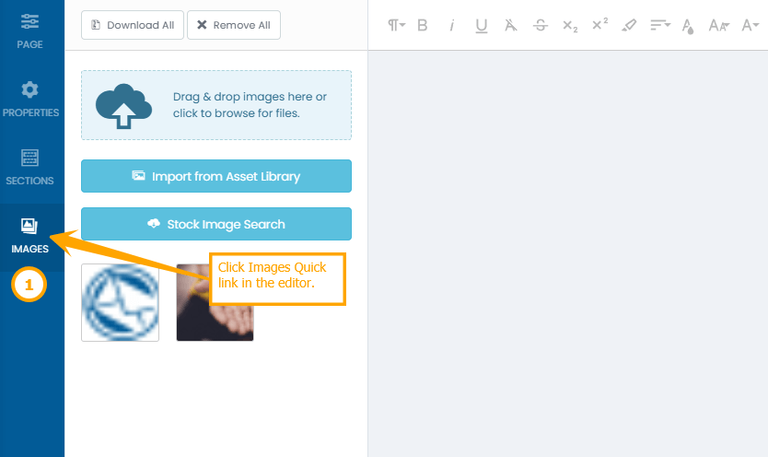Open the Properties gear sidebar item

click(30, 99)
